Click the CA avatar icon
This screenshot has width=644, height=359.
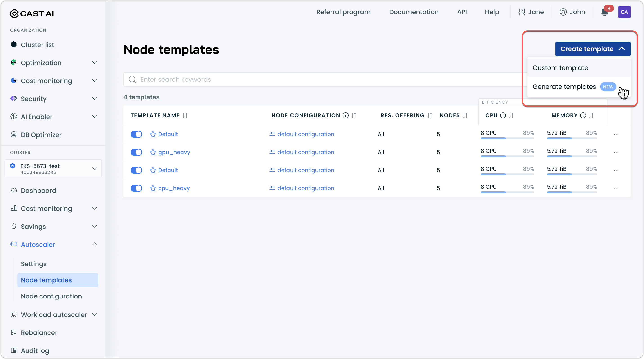[624, 12]
